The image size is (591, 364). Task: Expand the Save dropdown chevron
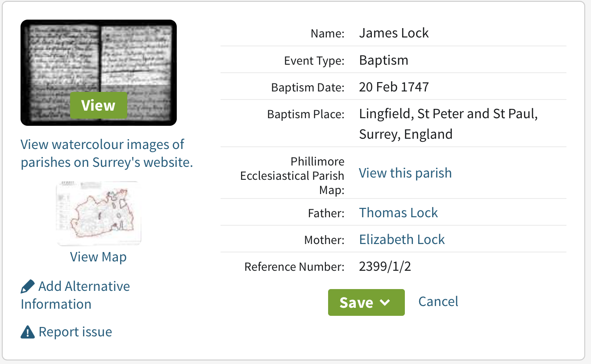point(385,302)
